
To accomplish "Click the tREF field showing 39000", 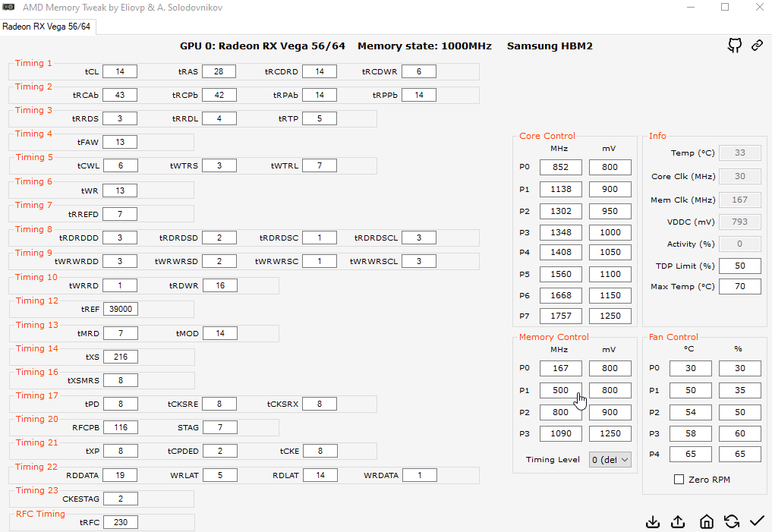I will tap(121, 309).
